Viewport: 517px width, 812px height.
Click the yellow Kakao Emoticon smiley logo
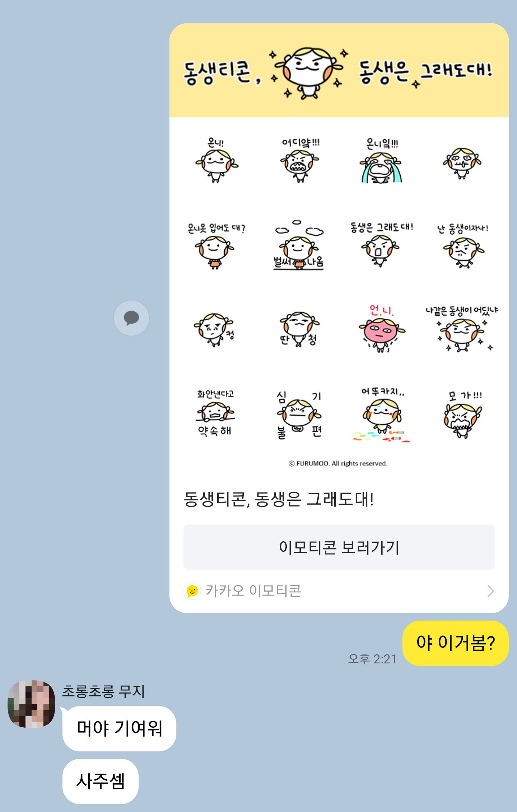(192, 591)
